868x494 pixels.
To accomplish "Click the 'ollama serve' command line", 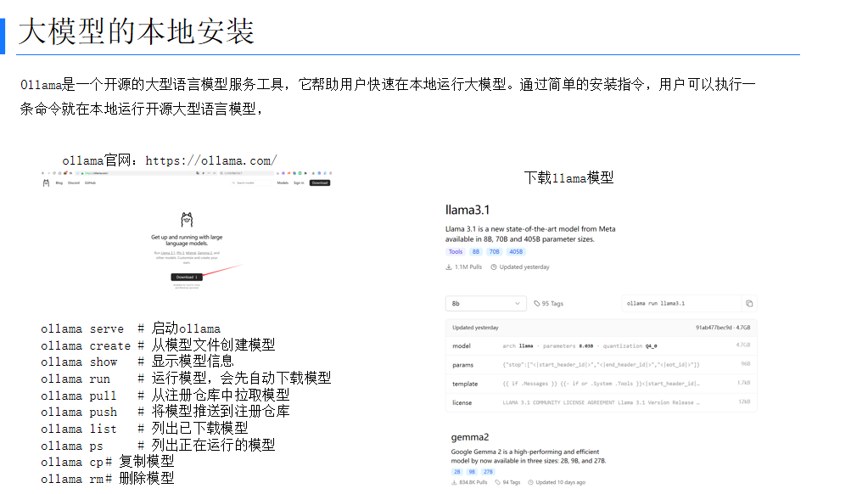I will coord(131,329).
